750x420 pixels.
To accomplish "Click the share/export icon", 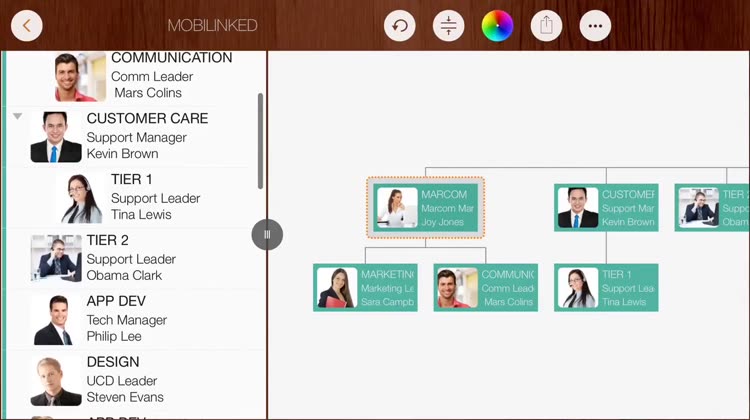I will [x=546, y=26].
